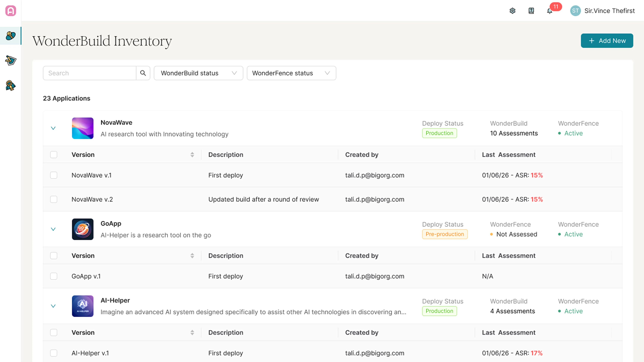Open the second sidebar navigation icon
The image size is (644, 362).
pos(10,60)
